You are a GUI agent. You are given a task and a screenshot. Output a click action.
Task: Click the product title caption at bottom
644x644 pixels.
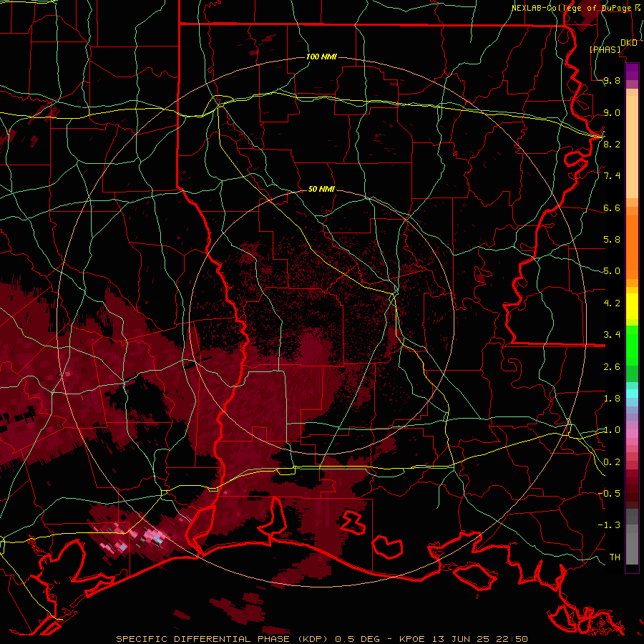point(321,639)
